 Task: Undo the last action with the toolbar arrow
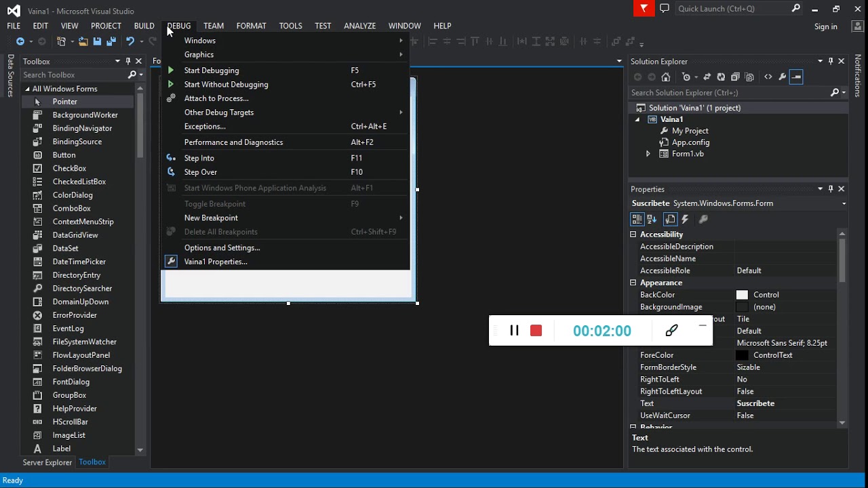[130, 41]
